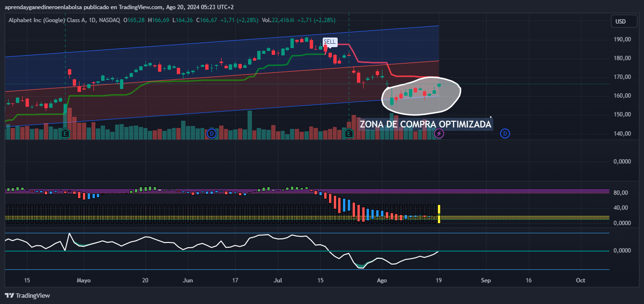Click the 170,00 price axis label
This screenshot has height=304, width=644.
[622, 77]
